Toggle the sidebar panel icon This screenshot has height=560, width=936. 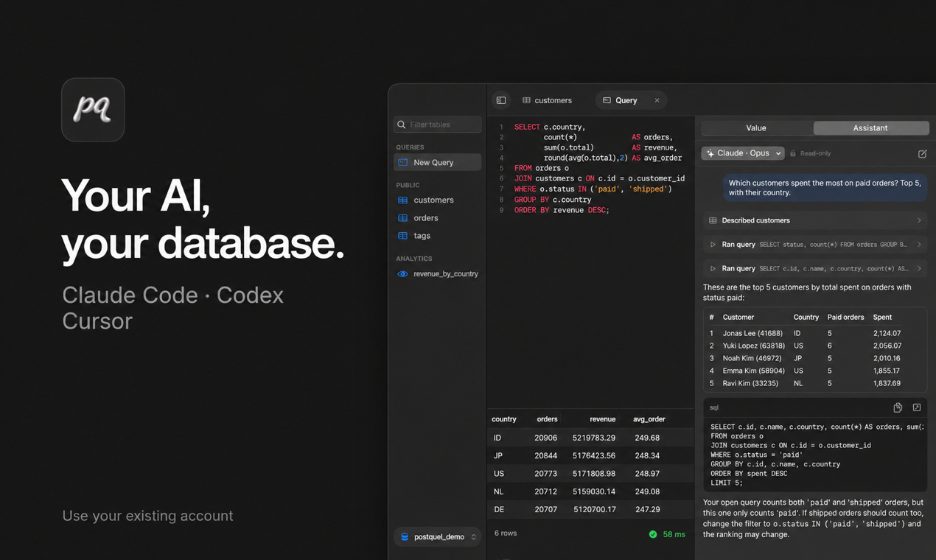pyautogui.click(x=501, y=100)
